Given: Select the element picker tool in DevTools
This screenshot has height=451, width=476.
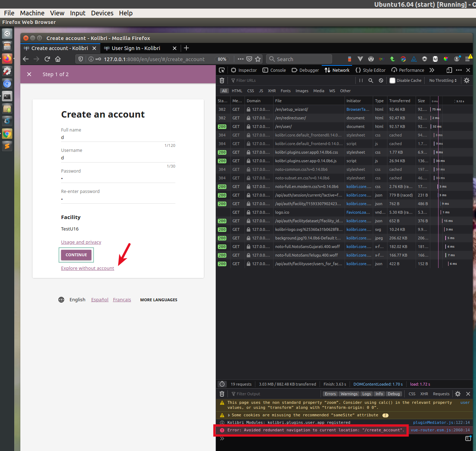Looking at the screenshot, I should tap(222, 70).
